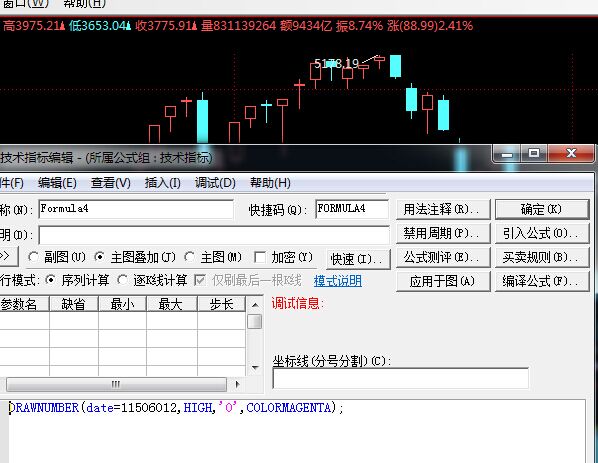598x463 pixels.
Task: Open the 帮助(H) menu in formula editor
Action: pos(270,183)
